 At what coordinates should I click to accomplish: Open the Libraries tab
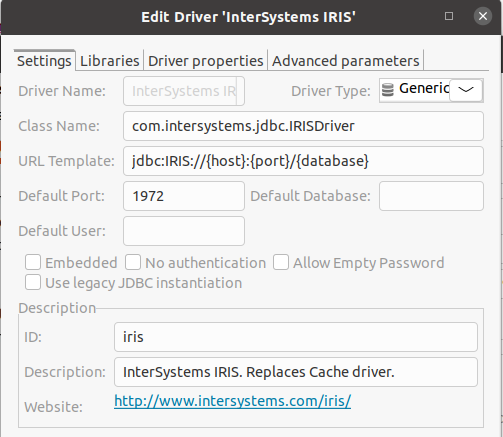coord(110,61)
